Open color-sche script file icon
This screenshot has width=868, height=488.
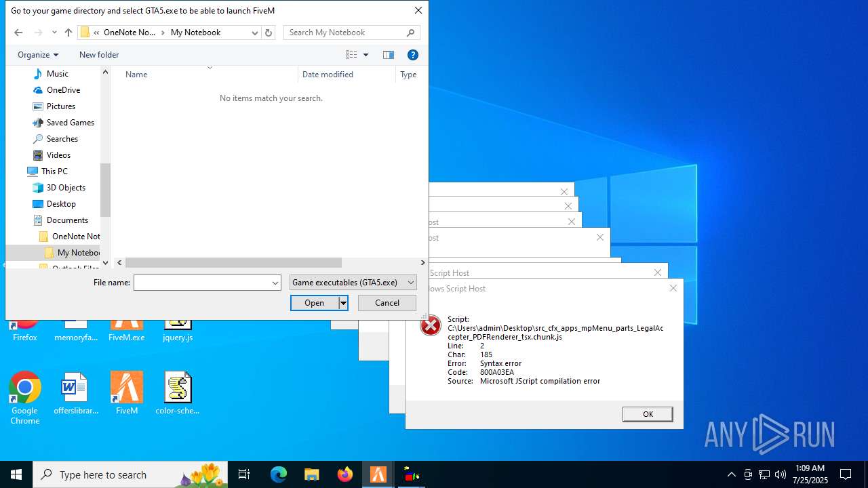[178, 394]
